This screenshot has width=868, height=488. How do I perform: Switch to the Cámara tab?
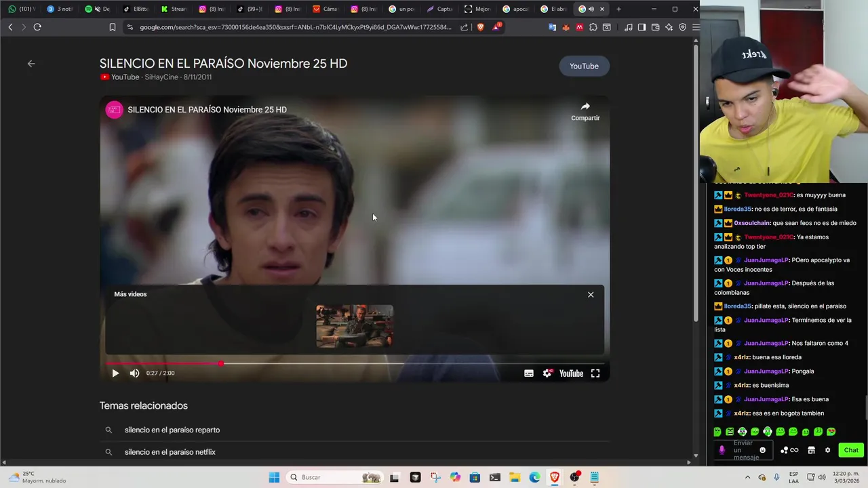(325, 9)
